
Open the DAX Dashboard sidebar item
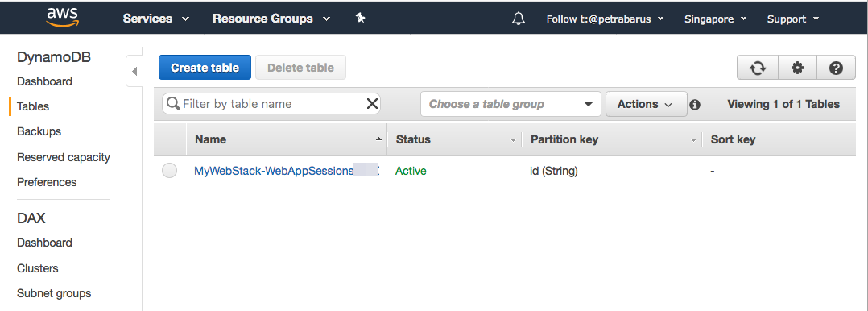[x=44, y=243]
